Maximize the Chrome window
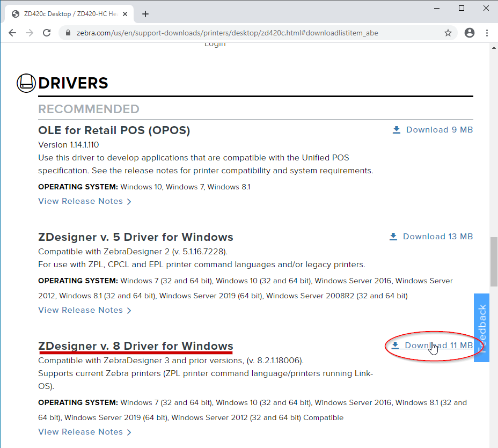 [x=462, y=8]
